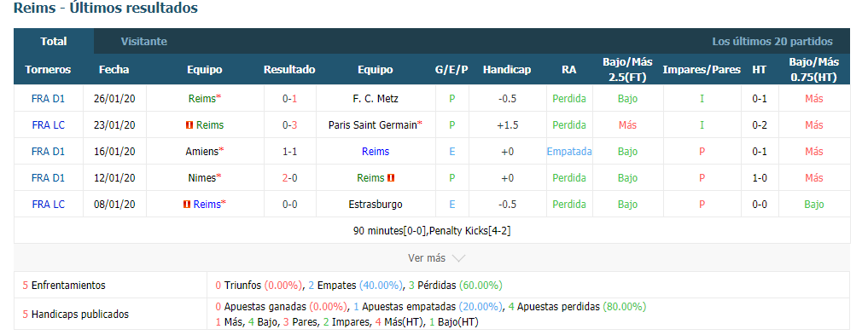Select the Total tab
This screenshot has height=335, width=868.
coord(54,42)
